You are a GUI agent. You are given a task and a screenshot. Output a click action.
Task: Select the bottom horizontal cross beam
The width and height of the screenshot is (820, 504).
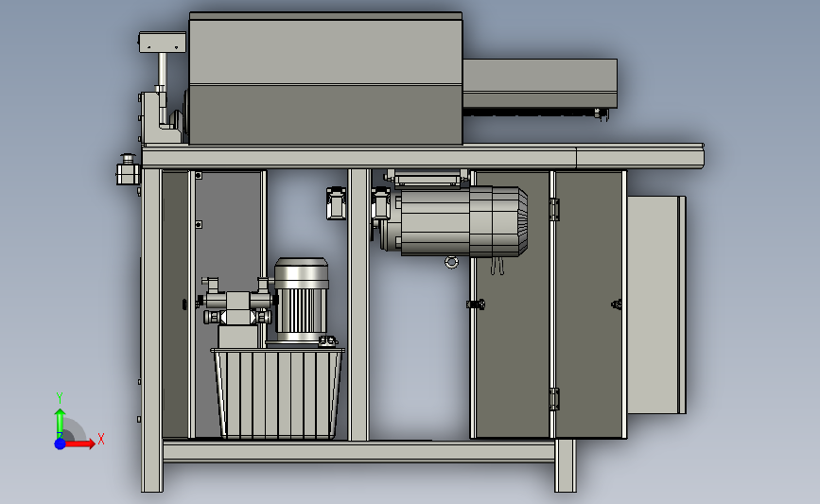358,451
